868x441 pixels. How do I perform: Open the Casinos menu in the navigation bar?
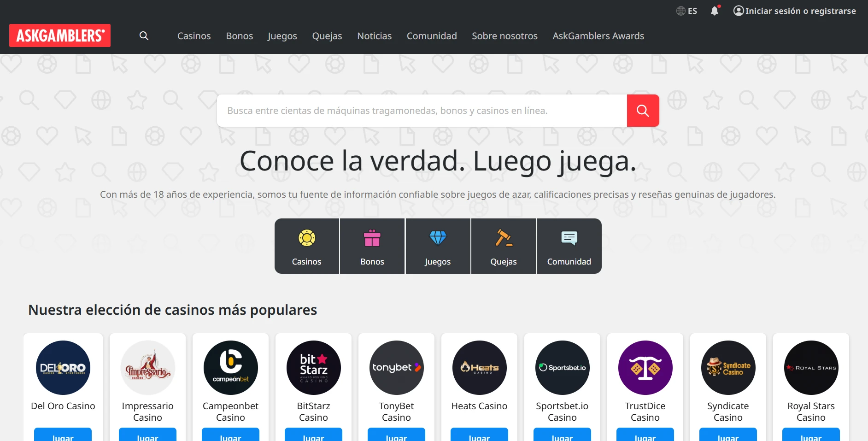[194, 36]
